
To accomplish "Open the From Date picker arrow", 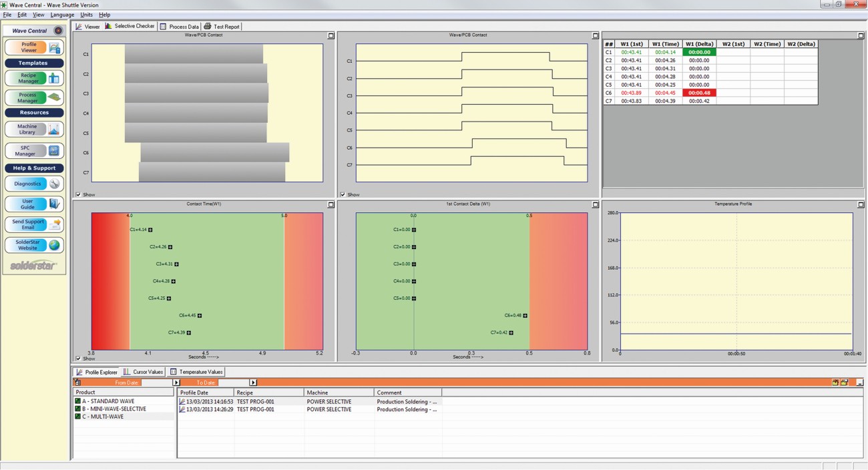I will 176,383.
